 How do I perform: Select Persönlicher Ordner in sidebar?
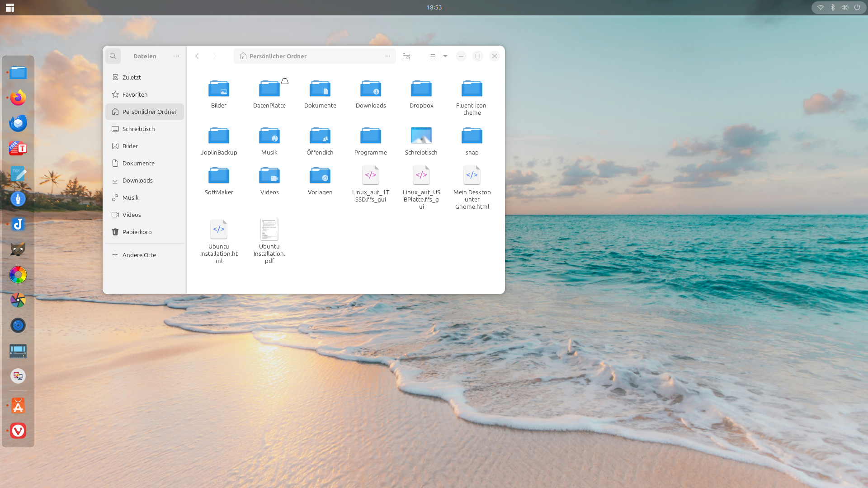coord(145,112)
